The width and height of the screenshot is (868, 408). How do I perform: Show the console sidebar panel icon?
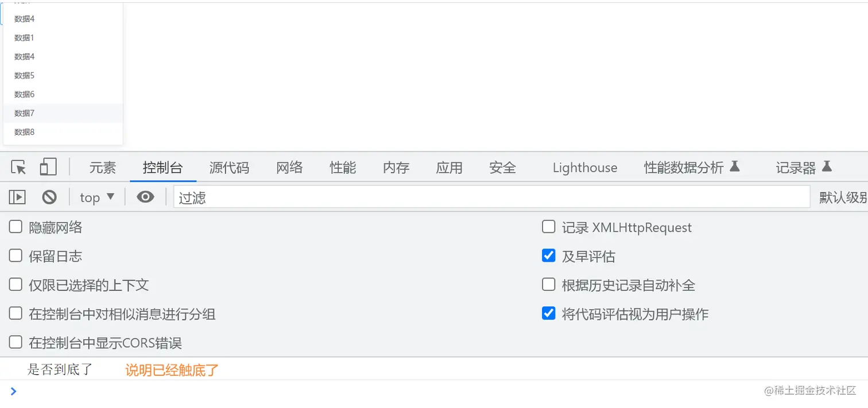click(x=17, y=197)
